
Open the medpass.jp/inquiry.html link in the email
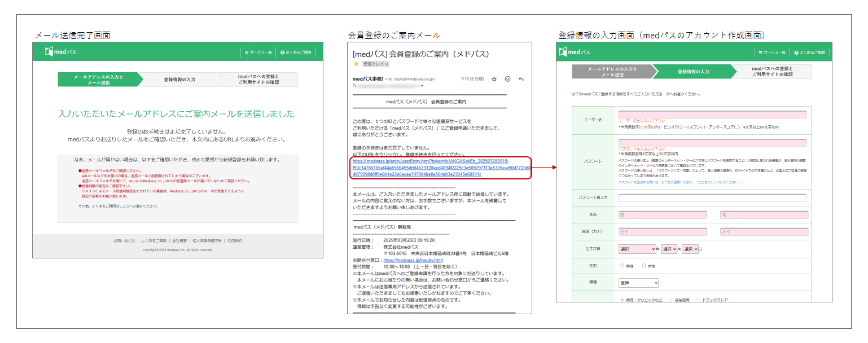pos(413,261)
